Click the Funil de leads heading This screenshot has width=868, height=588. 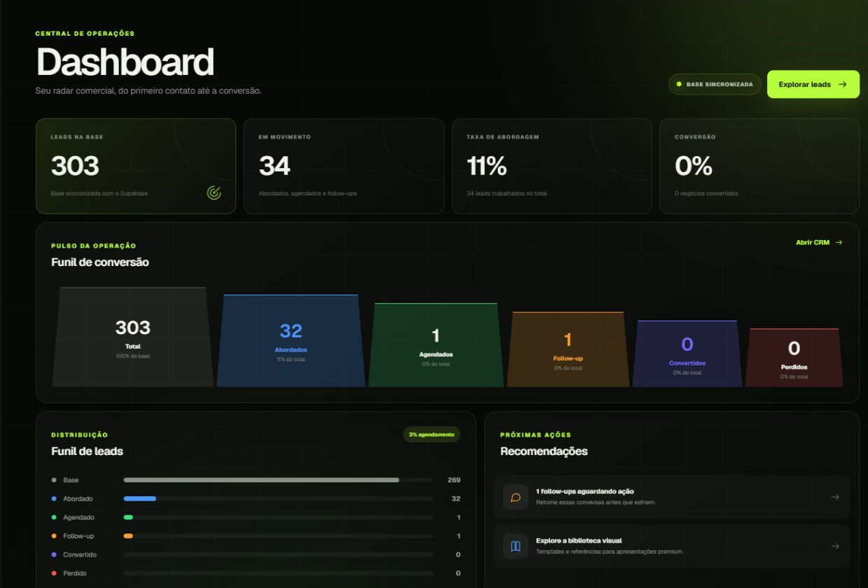coord(87,451)
